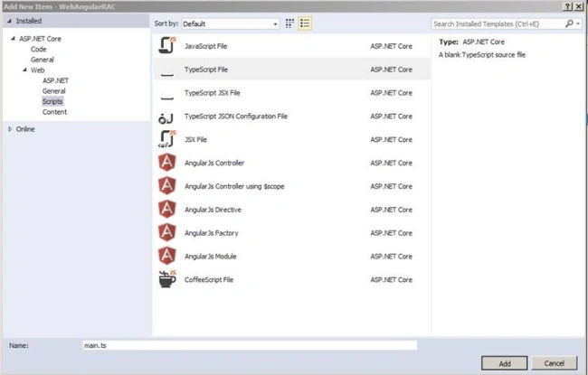Collapse the Web tree node

point(24,70)
